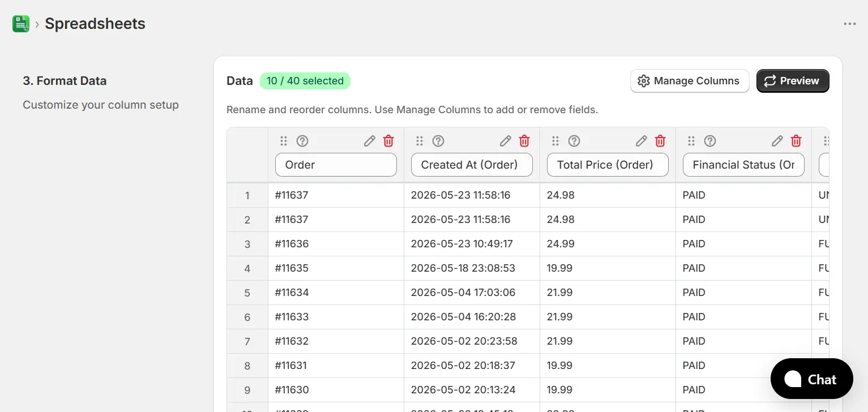Click the 10 / 40 selected badge
The width and height of the screenshot is (868, 412).
coord(305,81)
